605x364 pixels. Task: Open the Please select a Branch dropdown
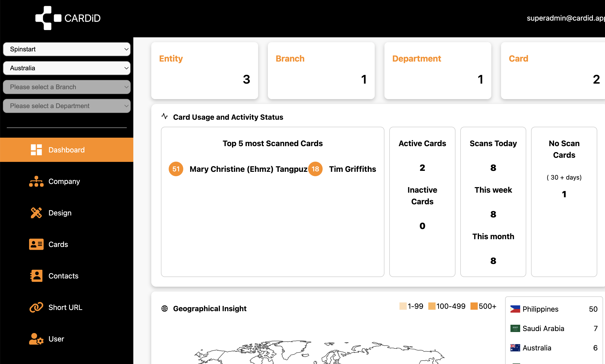66,87
